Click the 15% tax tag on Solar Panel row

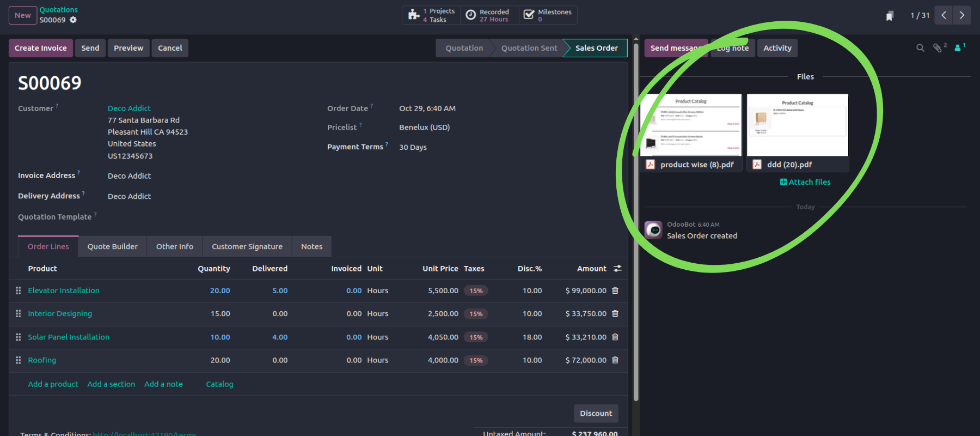[x=476, y=337]
